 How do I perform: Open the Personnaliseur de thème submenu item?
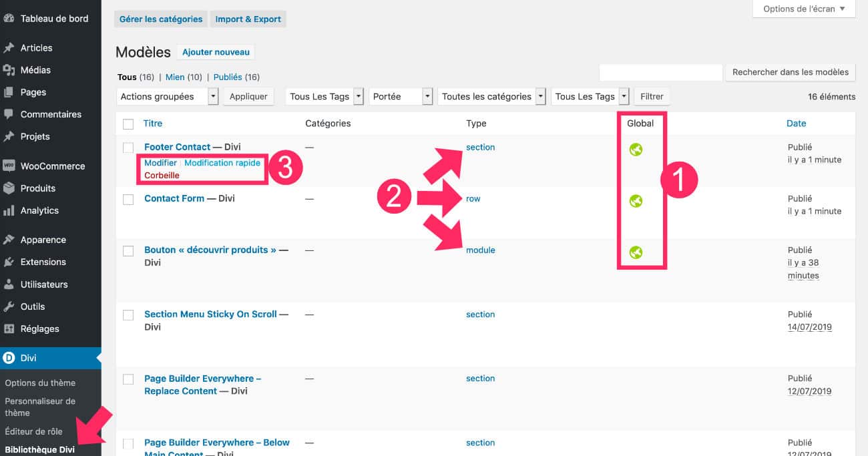[x=40, y=407]
